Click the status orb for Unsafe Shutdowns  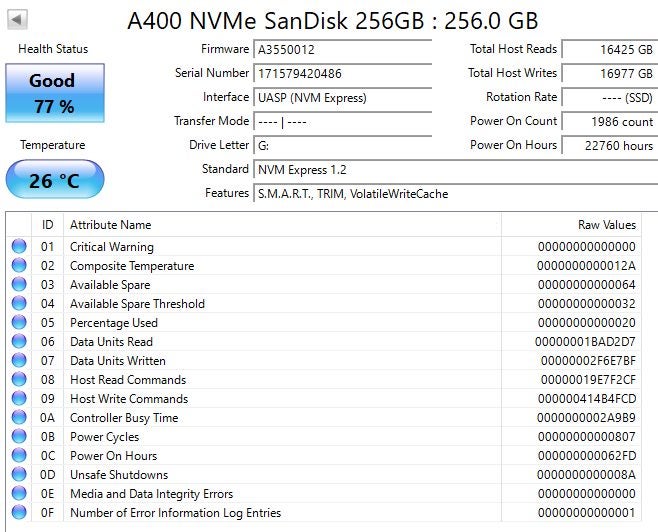tap(19, 474)
